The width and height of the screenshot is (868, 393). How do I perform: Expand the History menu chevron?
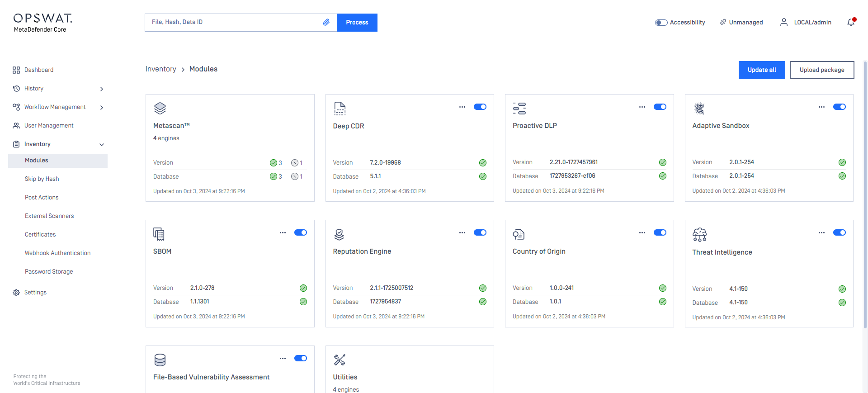coord(102,89)
